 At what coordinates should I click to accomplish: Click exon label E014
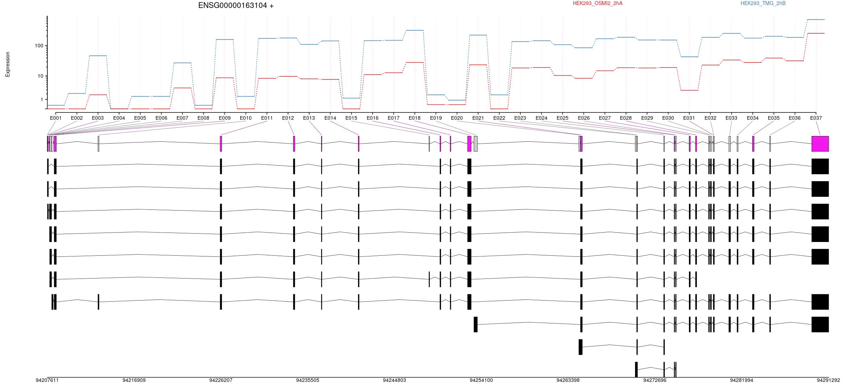tap(330, 118)
